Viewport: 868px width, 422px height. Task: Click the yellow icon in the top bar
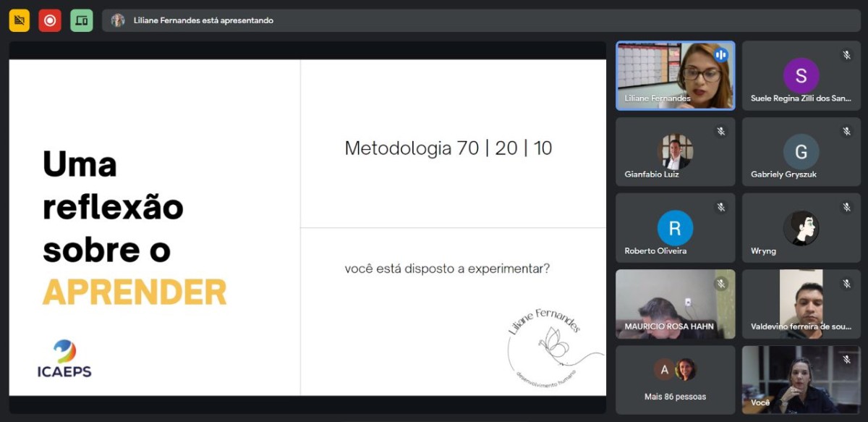click(20, 20)
